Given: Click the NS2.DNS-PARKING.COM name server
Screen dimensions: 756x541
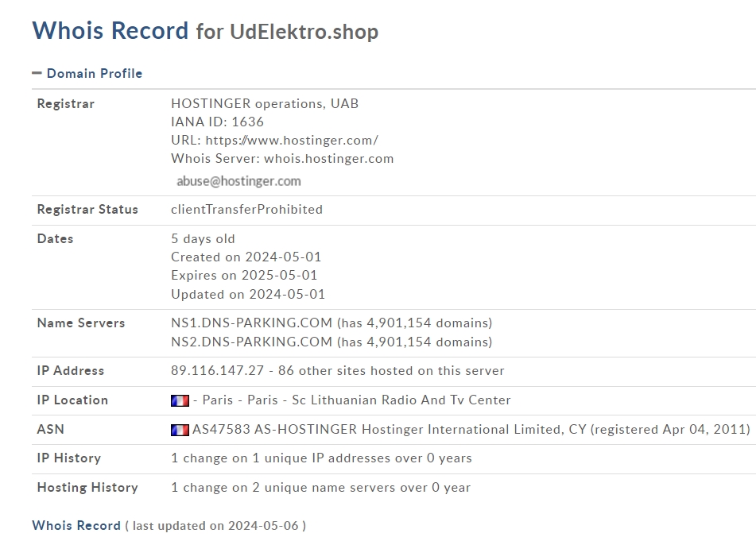Looking at the screenshot, I should (252, 342).
